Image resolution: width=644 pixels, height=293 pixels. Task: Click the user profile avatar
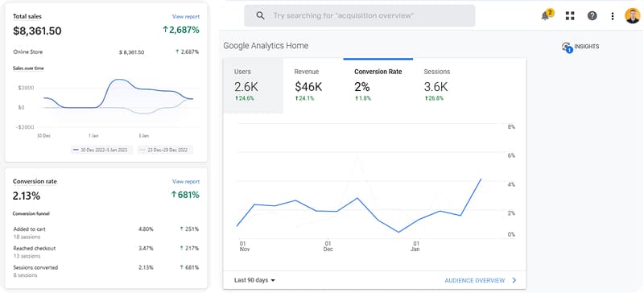click(633, 16)
